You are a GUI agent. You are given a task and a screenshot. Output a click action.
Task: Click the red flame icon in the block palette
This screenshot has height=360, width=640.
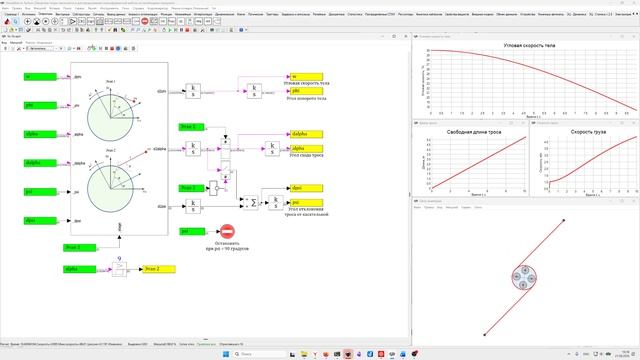7,21
